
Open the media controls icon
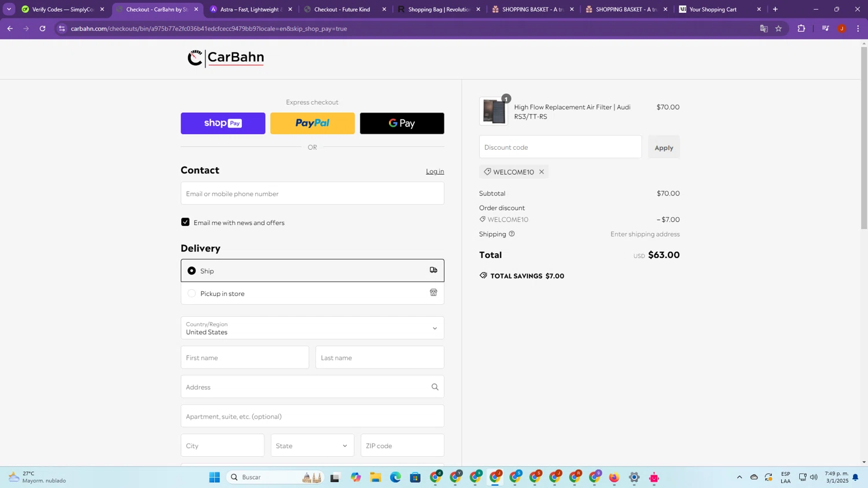click(825, 28)
